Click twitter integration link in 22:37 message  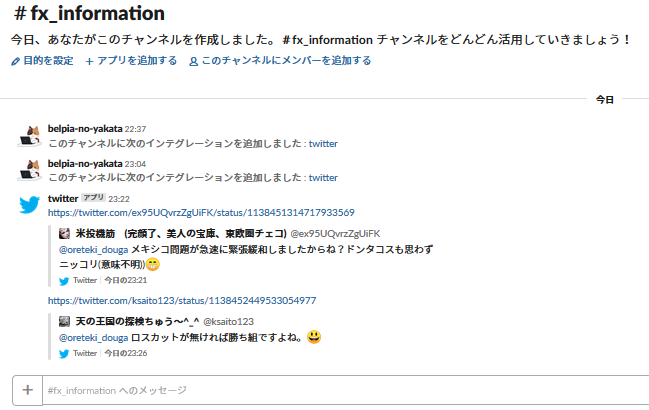pyautogui.click(x=323, y=144)
